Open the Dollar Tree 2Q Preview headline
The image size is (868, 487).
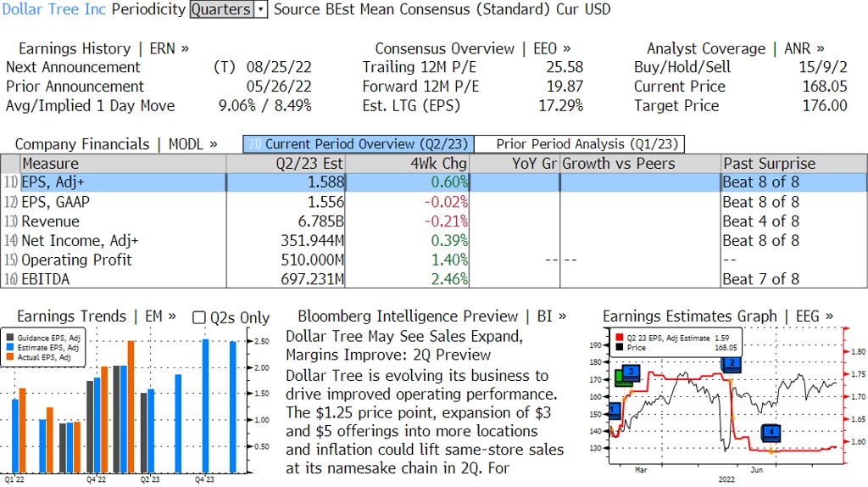coord(404,345)
